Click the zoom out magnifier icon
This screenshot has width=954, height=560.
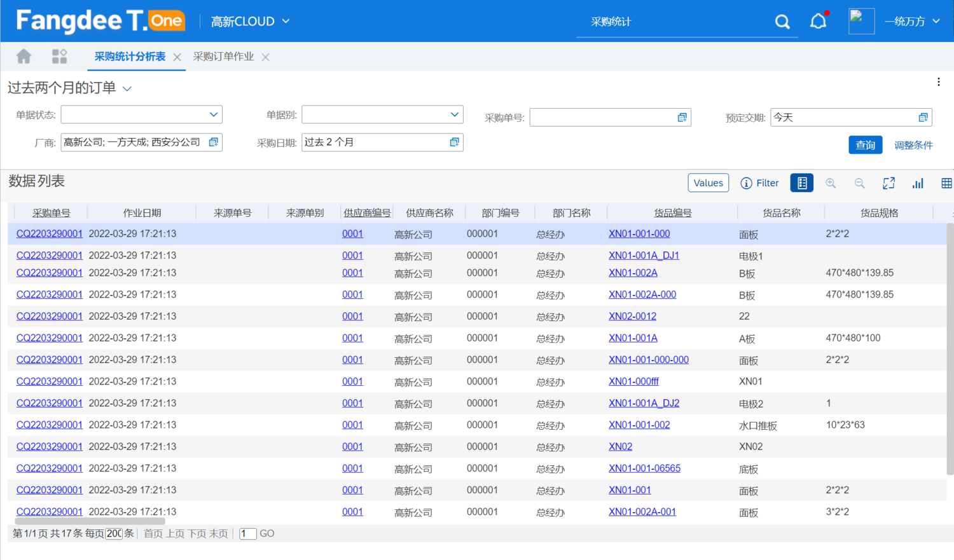click(x=859, y=182)
